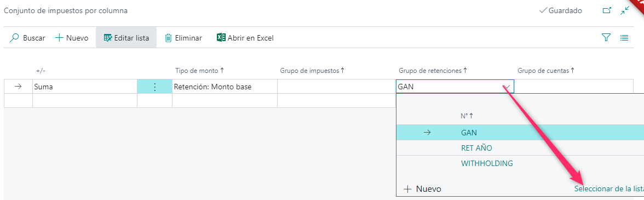Click Seleccionar de la lista link
Viewport: 644px width, 200px height.
click(x=609, y=189)
